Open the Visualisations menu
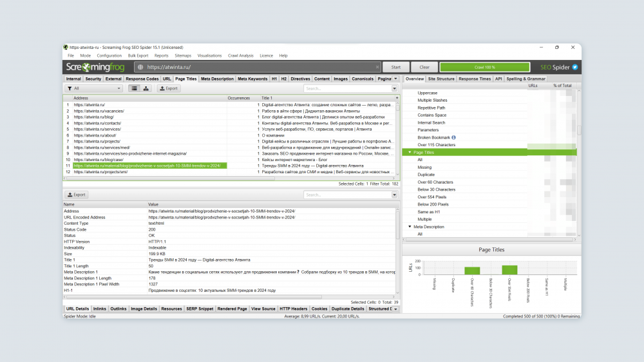 point(209,55)
